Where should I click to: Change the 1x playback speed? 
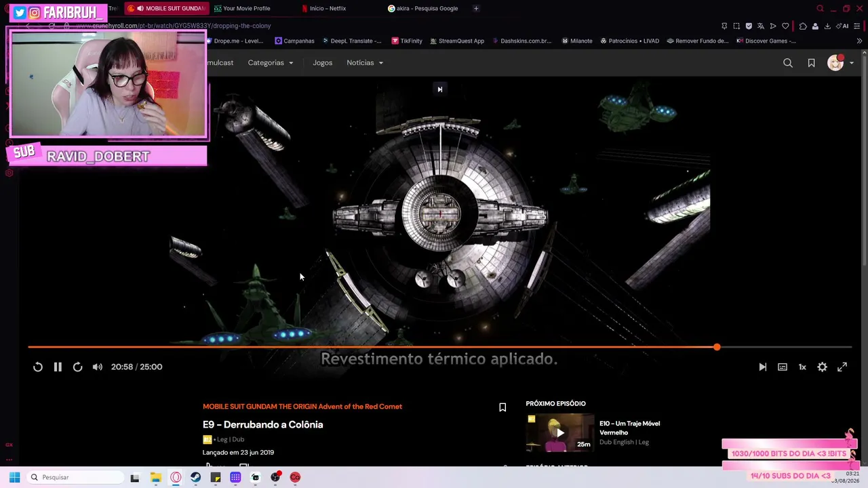802,367
